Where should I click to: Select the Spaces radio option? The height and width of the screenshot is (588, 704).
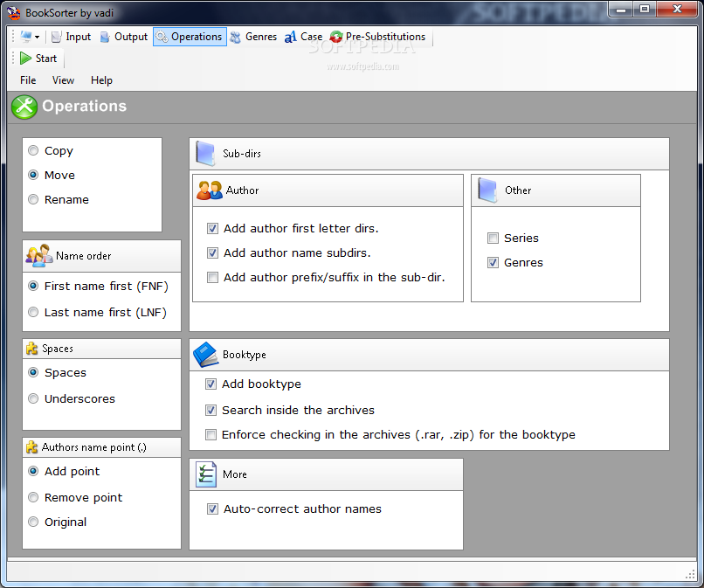click(x=33, y=372)
